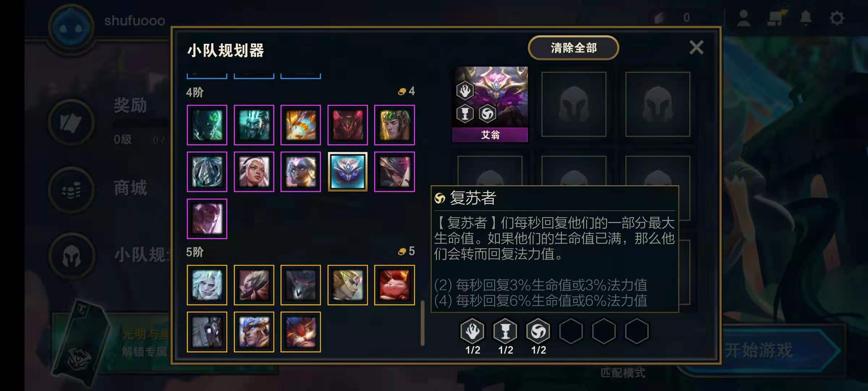This screenshot has height=391, width=868.
Task: Select the highlighted Ivern champion portrait
Action: click(348, 172)
